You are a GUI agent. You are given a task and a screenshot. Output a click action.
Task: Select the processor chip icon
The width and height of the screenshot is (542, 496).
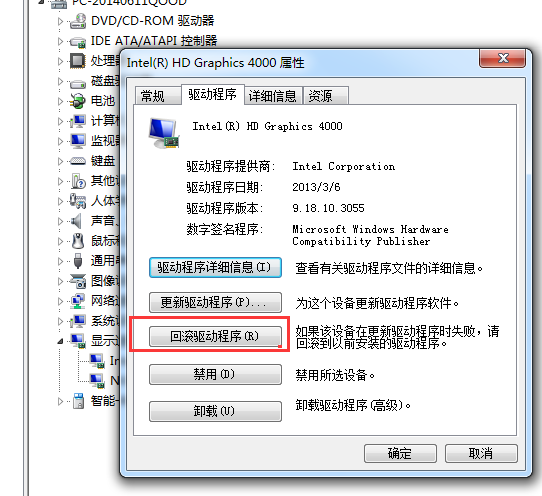point(77,61)
